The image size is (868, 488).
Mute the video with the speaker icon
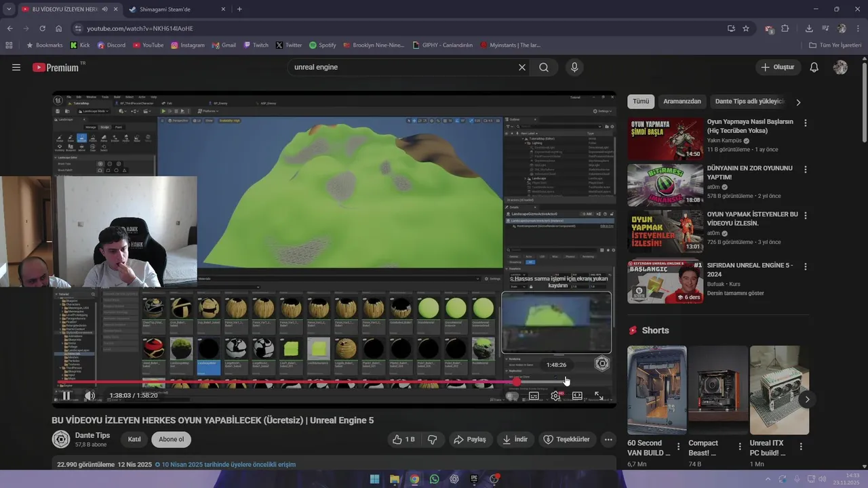[90, 396]
